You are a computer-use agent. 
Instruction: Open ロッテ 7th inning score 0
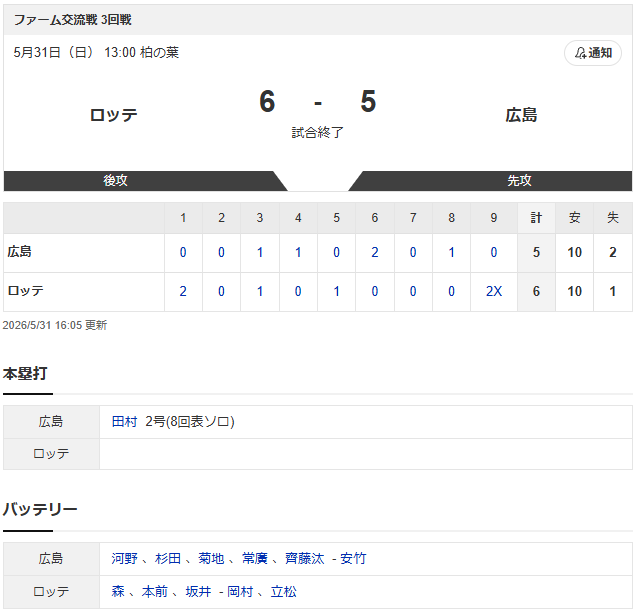click(413, 291)
